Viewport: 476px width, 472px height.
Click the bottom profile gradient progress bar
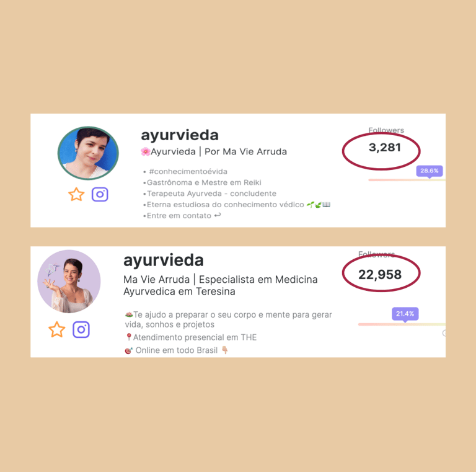click(x=402, y=324)
